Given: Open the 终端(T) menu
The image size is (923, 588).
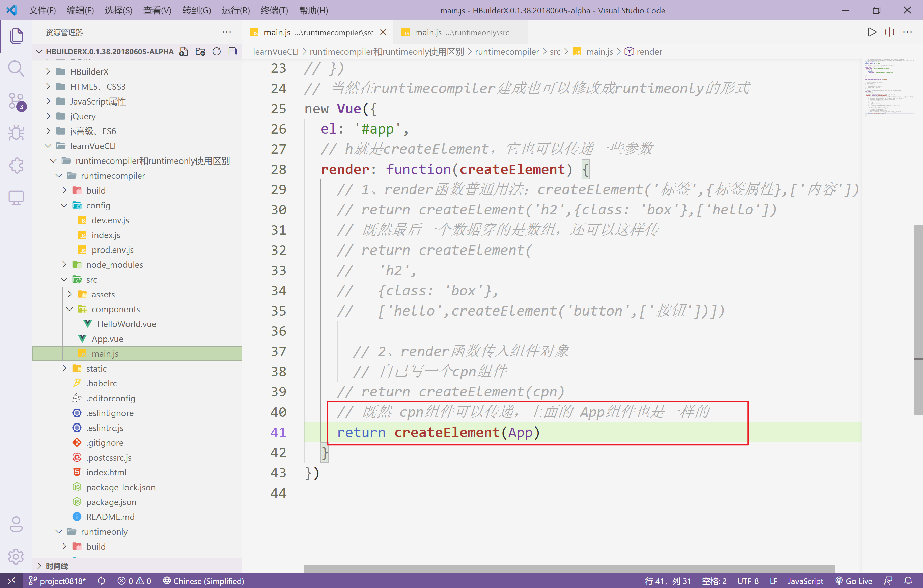Looking at the screenshot, I should point(274,10).
